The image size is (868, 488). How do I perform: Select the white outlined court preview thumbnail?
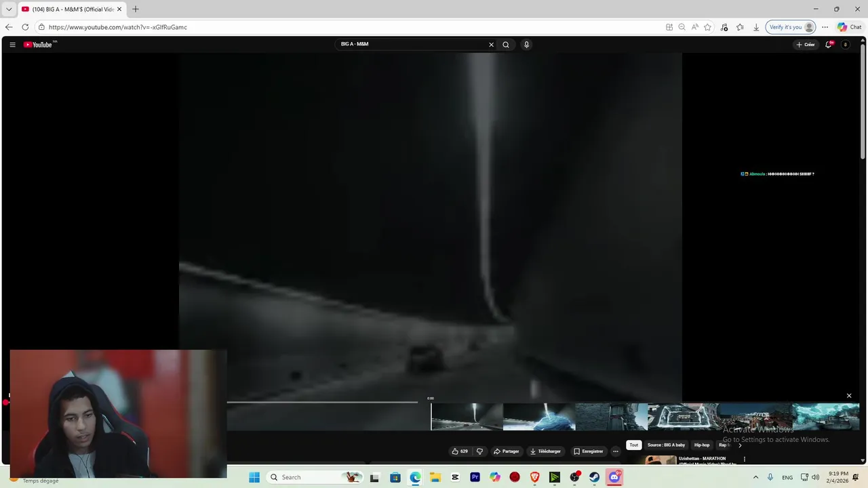[x=684, y=417]
